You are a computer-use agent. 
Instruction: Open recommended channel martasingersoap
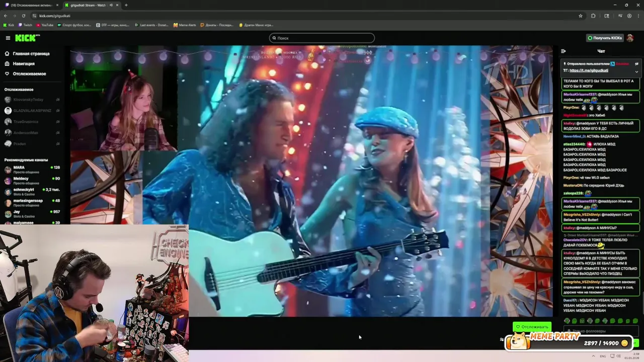coord(31,203)
